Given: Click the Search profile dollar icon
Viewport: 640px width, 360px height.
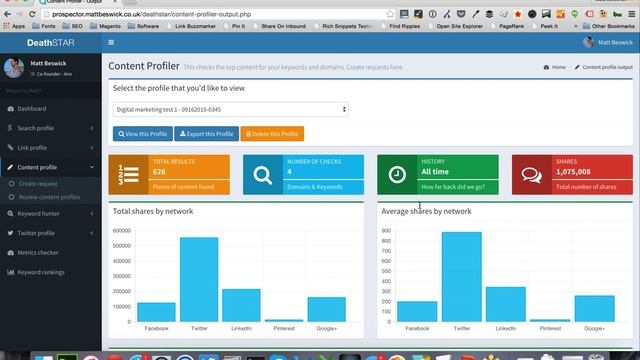Looking at the screenshot, I should click(x=10, y=128).
